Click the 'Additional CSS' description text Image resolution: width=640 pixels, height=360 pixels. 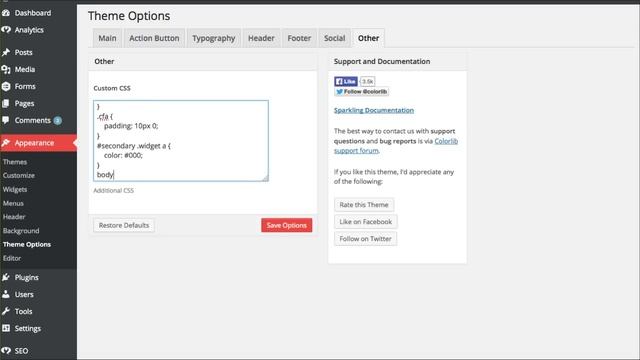click(x=113, y=191)
